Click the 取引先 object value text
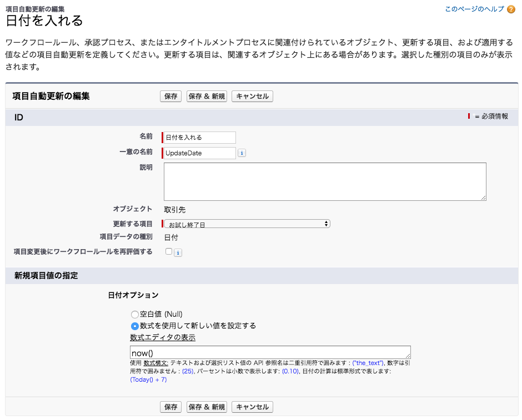 coord(175,210)
